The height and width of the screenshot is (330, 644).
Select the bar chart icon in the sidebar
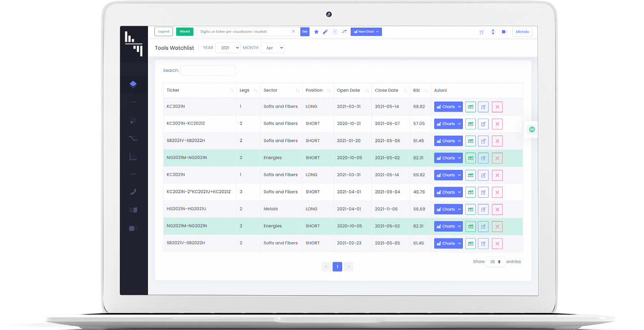(132, 156)
